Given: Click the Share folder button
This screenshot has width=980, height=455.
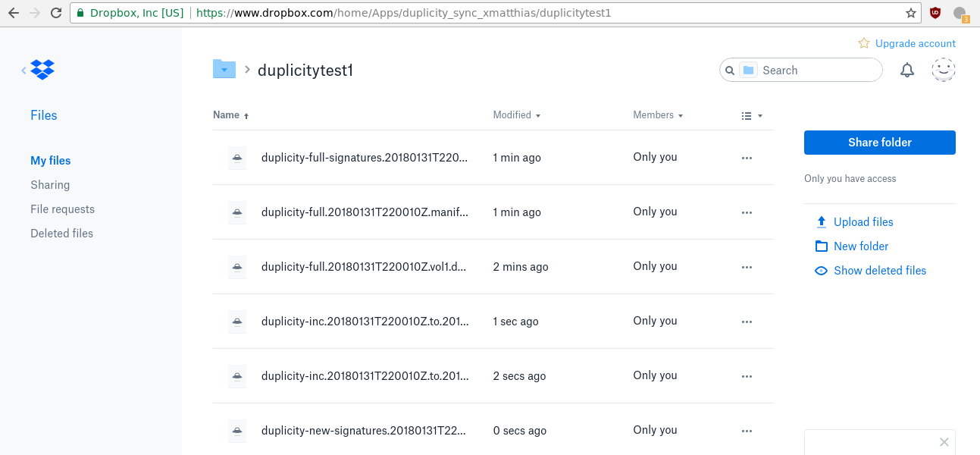Looking at the screenshot, I should 880,143.
